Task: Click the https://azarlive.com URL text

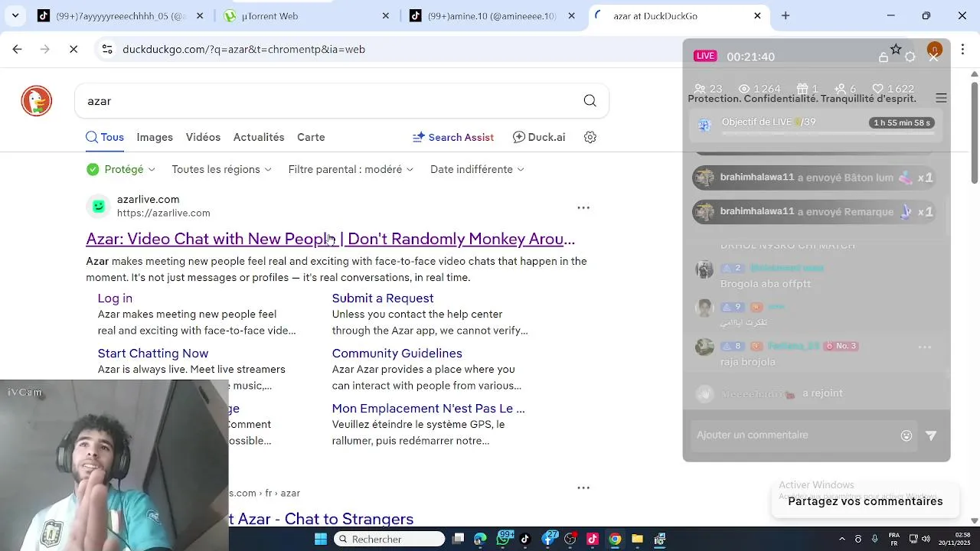Action: 164,214
